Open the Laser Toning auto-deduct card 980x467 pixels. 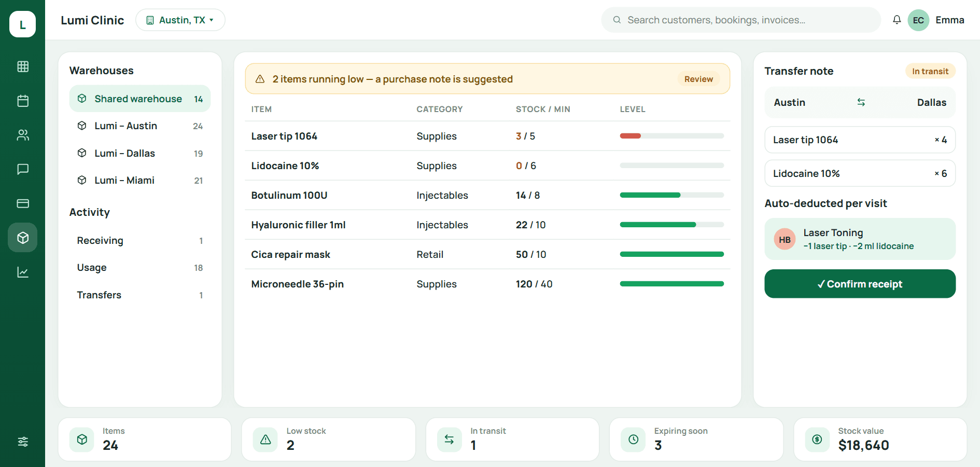pyautogui.click(x=860, y=239)
